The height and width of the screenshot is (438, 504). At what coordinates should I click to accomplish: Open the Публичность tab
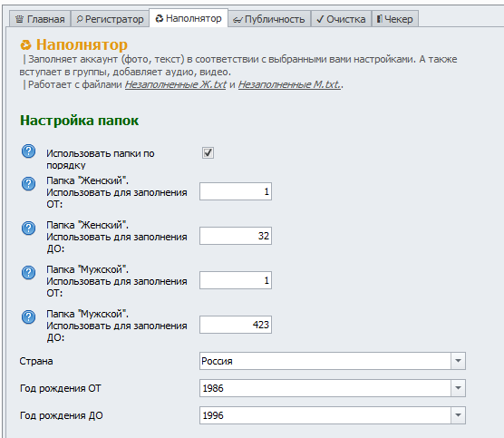[x=269, y=19]
